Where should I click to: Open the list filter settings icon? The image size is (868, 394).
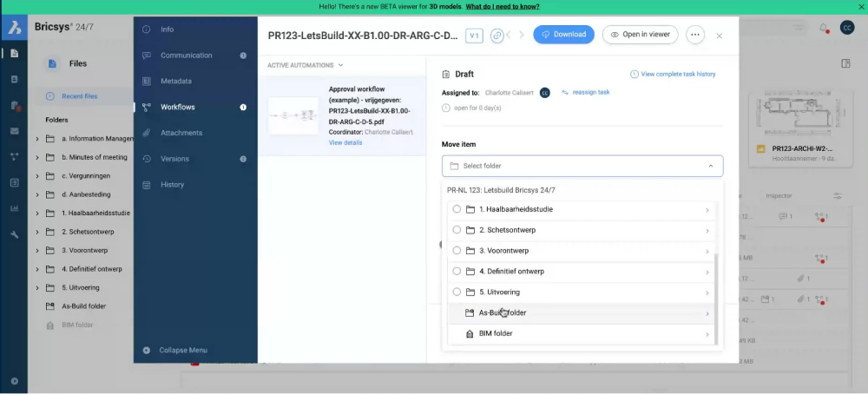(x=838, y=196)
